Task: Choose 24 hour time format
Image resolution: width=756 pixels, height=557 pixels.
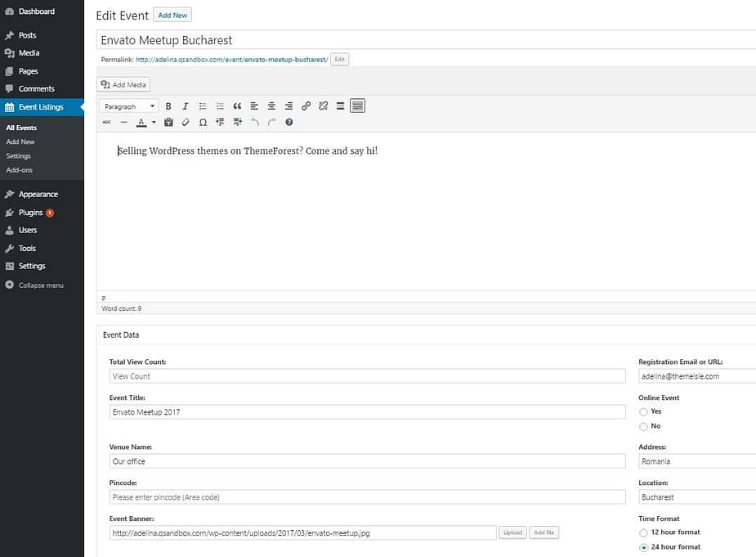Action: tap(643, 547)
